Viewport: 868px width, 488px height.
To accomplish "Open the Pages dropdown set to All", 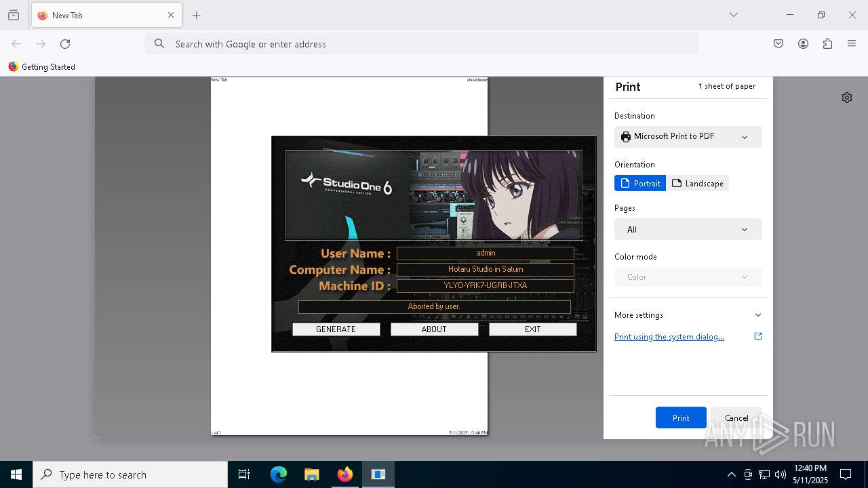I will [688, 230].
